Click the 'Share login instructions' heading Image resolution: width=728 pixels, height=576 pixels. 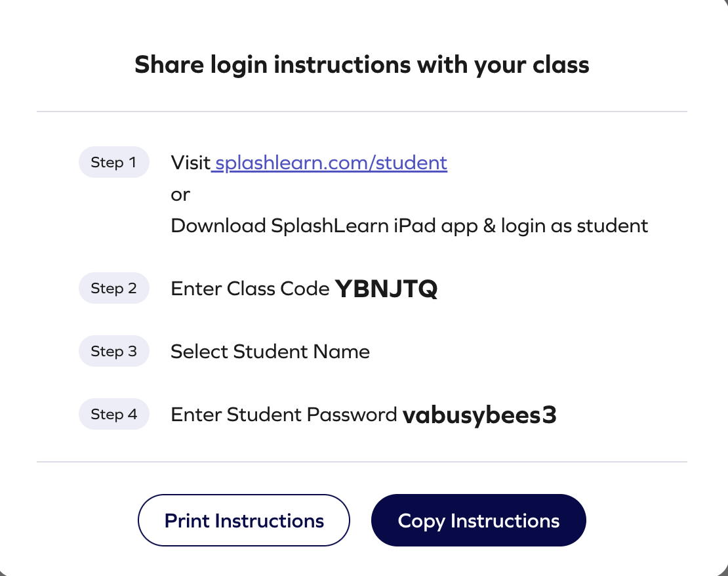click(x=362, y=66)
